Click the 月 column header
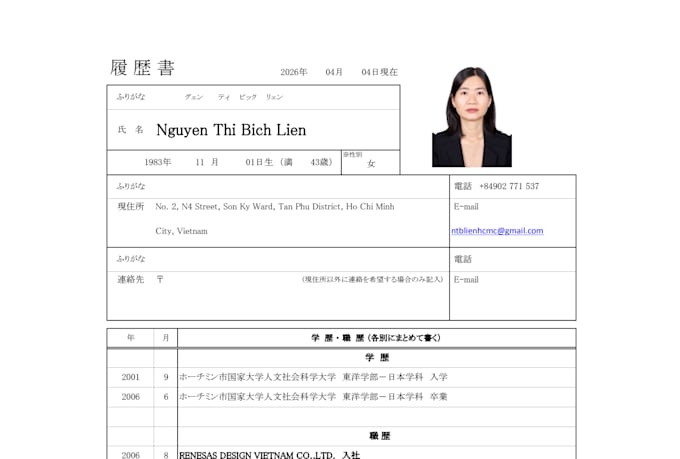Screen dimensions: 680x459 (166, 338)
